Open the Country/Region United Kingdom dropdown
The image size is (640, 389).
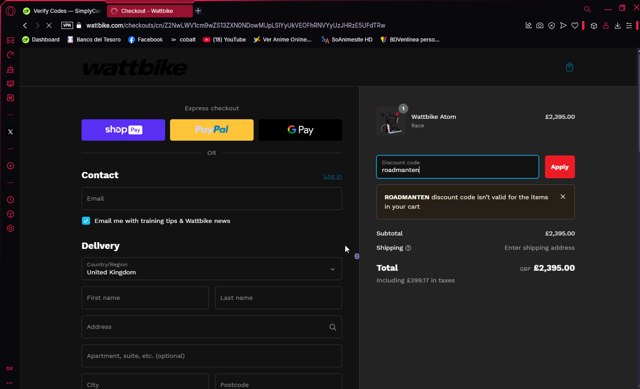(x=211, y=269)
